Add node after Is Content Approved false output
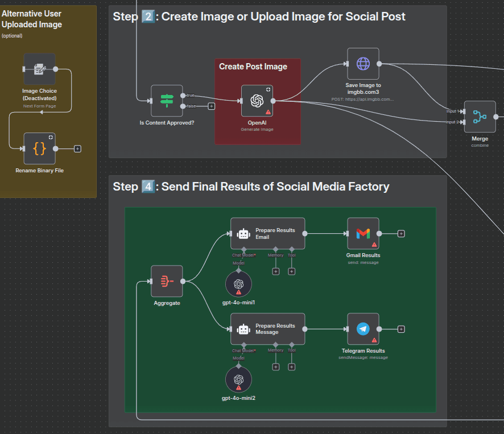This screenshot has height=434, width=504. coord(211,106)
